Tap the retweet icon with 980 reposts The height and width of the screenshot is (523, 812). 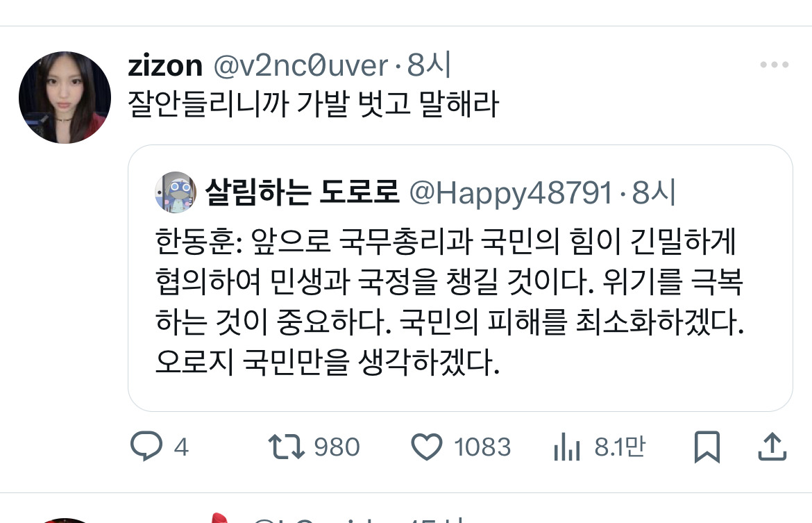click(287, 447)
